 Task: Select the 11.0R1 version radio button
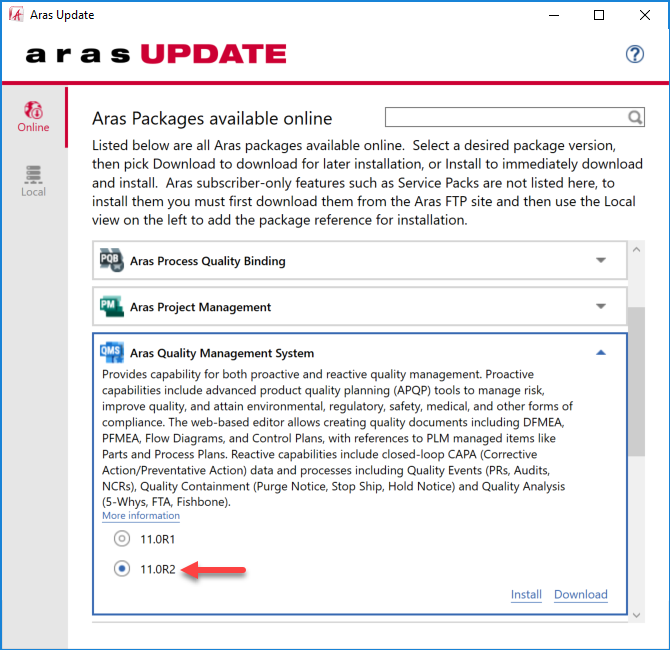tap(122, 539)
